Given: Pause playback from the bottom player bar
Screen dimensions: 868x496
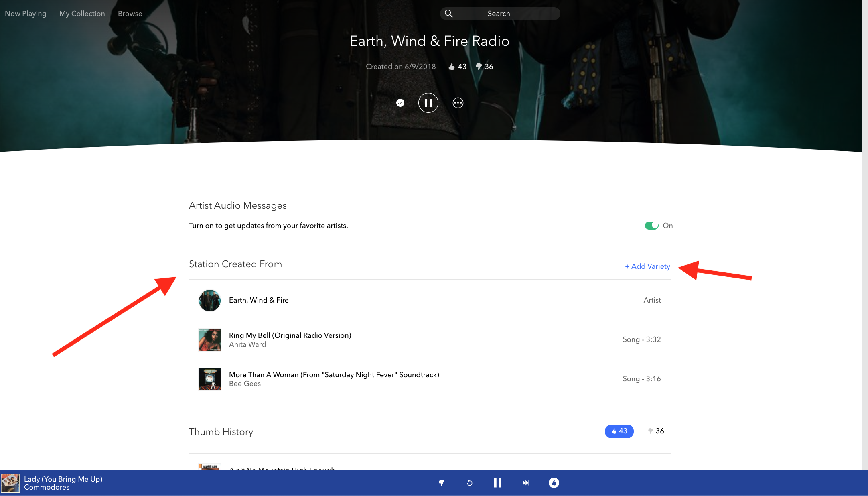Looking at the screenshot, I should tap(497, 483).
